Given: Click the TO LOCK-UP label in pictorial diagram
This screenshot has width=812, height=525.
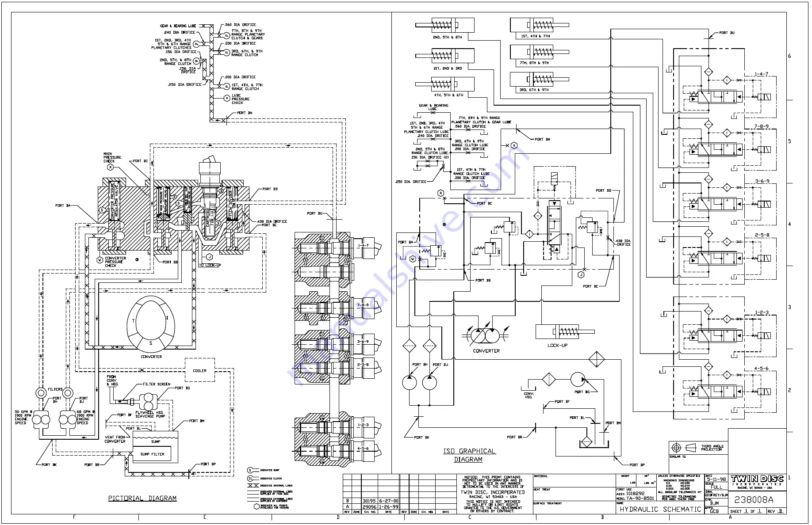Looking at the screenshot, I should [210, 265].
